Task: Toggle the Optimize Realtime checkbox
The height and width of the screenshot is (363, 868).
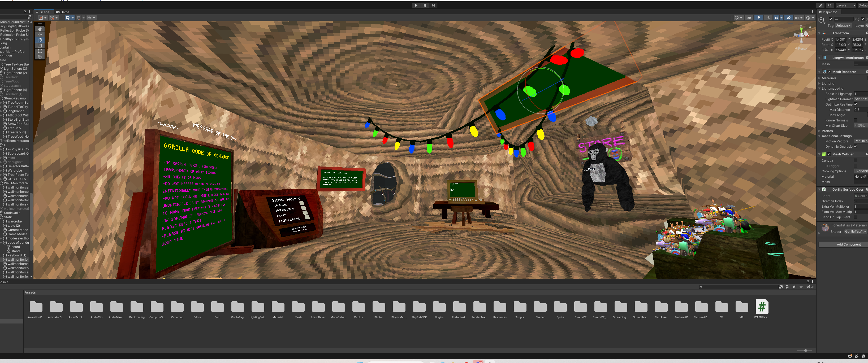Action: 856,104
